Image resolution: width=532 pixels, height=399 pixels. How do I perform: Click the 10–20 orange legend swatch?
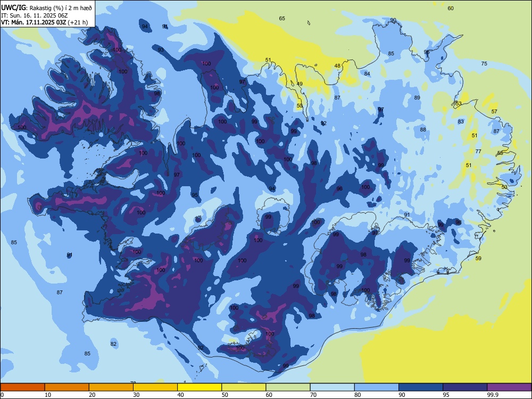pos(67,387)
